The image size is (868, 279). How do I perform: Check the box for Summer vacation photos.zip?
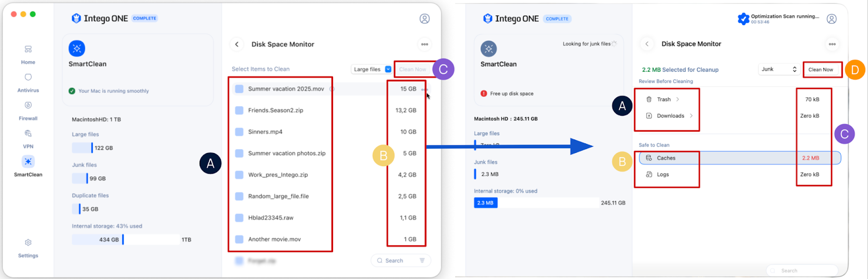pos(239,154)
